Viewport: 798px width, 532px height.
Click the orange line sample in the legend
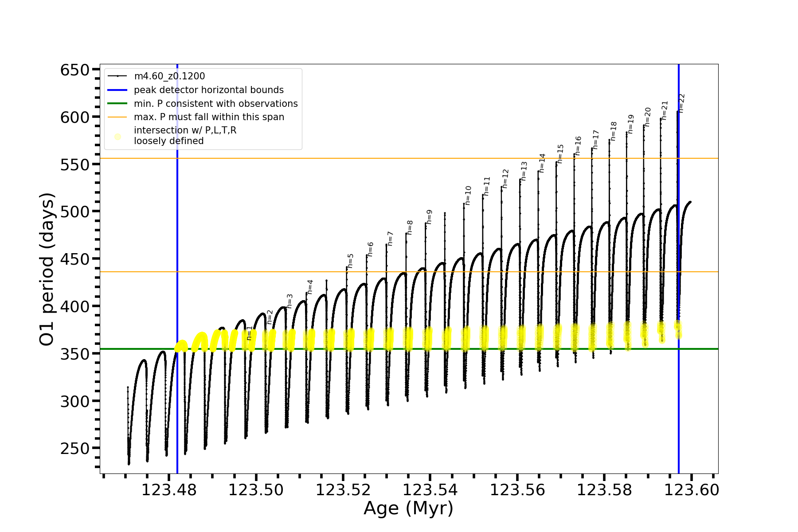click(x=117, y=117)
